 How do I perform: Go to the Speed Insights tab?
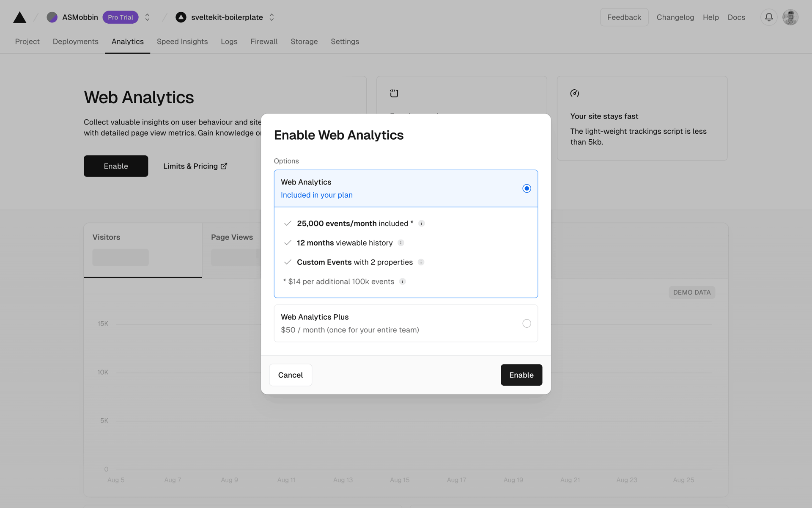[x=182, y=41]
